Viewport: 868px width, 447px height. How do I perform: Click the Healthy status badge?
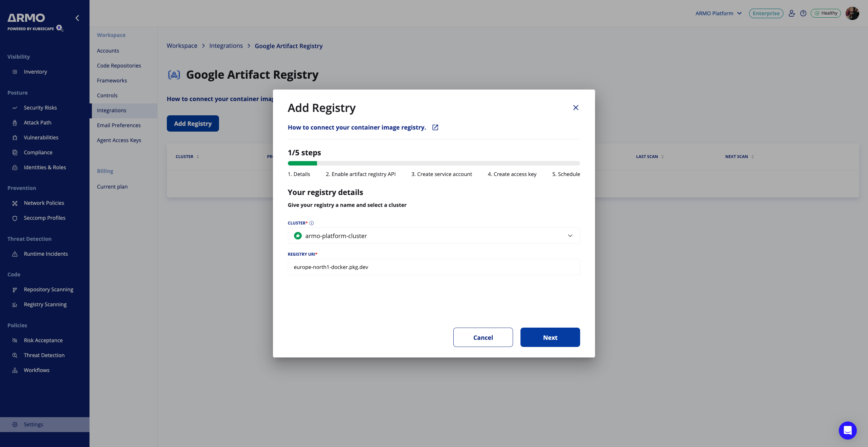826,13
